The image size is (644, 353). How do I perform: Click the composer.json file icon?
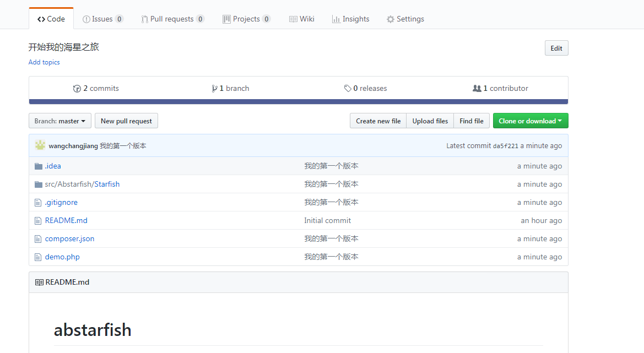coord(38,239)
